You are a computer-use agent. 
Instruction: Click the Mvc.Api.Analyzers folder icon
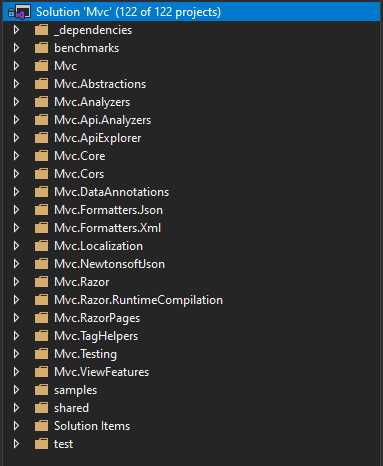41,120
